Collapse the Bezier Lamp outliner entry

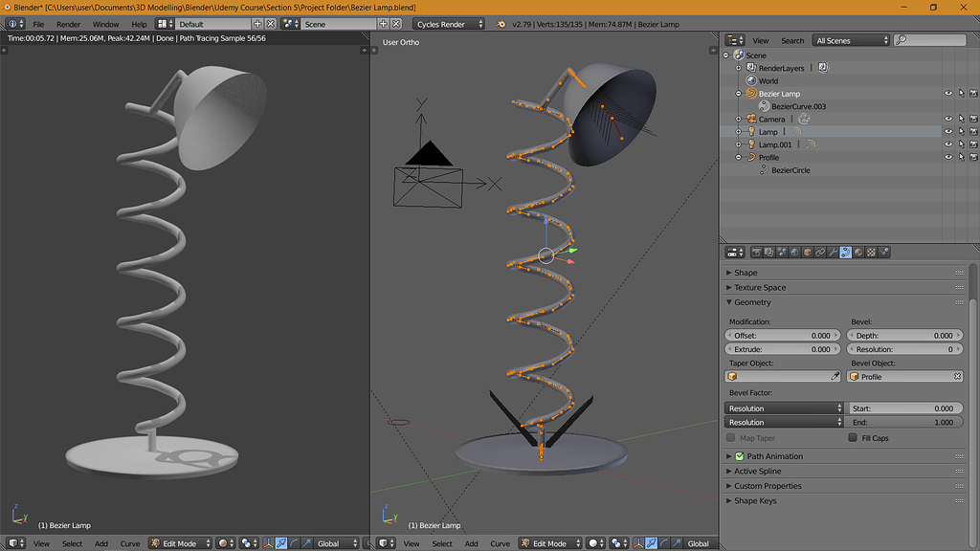tap(738, 93)
